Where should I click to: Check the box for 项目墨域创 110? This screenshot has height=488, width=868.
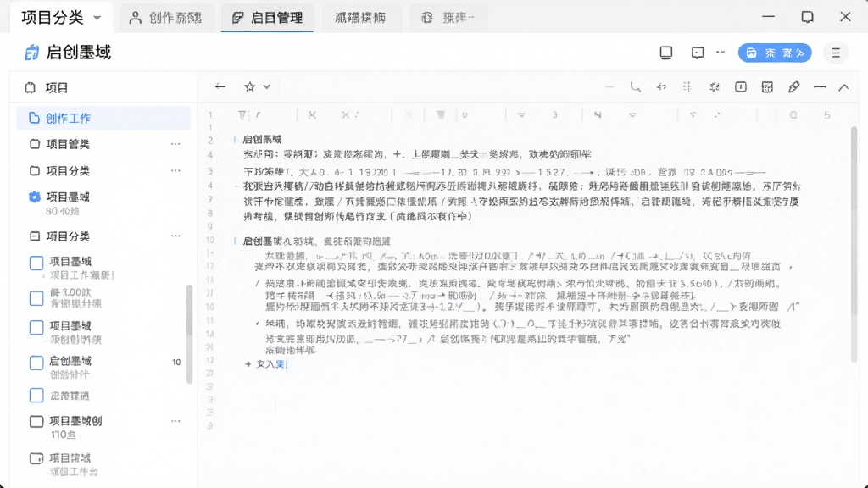tap(36, 422)
